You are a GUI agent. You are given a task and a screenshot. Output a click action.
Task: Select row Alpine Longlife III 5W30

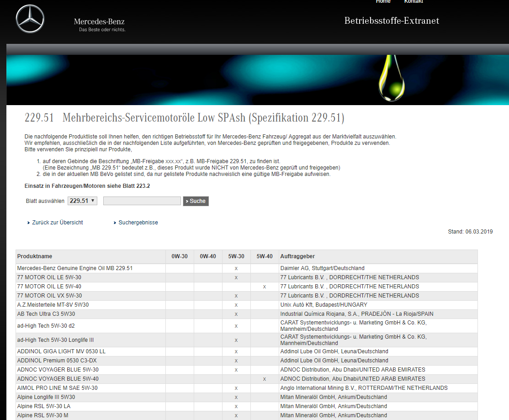[247, 397]
